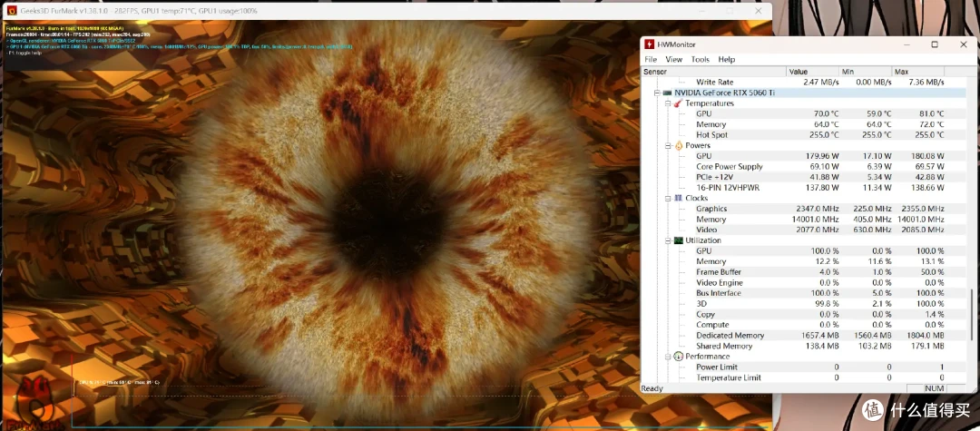Image resolution: width=980 pixels, height=431 pixels.
Task: Click the Sensor column header
Action: tap(714, 72)
